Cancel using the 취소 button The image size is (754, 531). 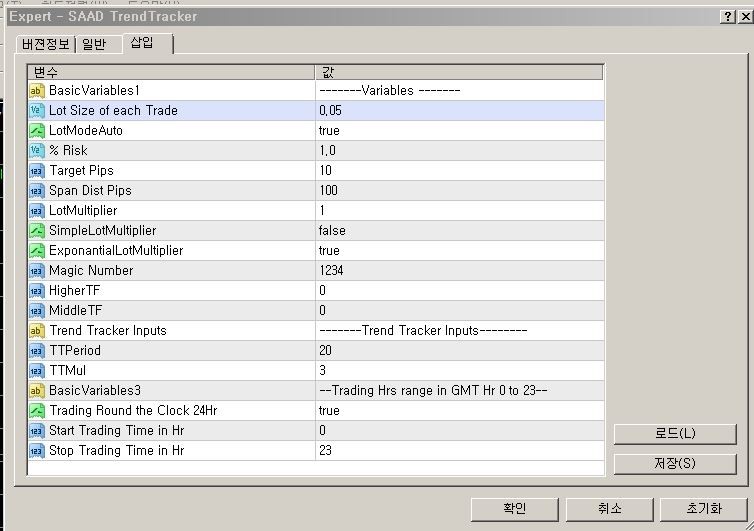[609, 509]
